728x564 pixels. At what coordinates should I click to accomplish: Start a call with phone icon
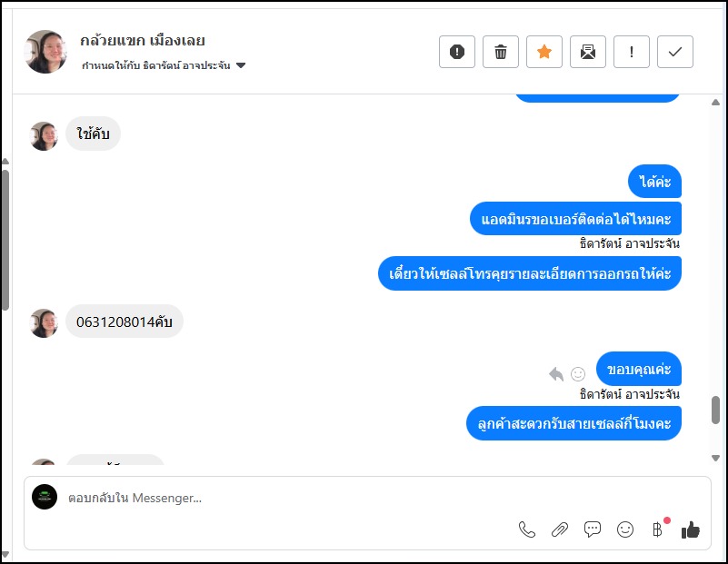527,529
